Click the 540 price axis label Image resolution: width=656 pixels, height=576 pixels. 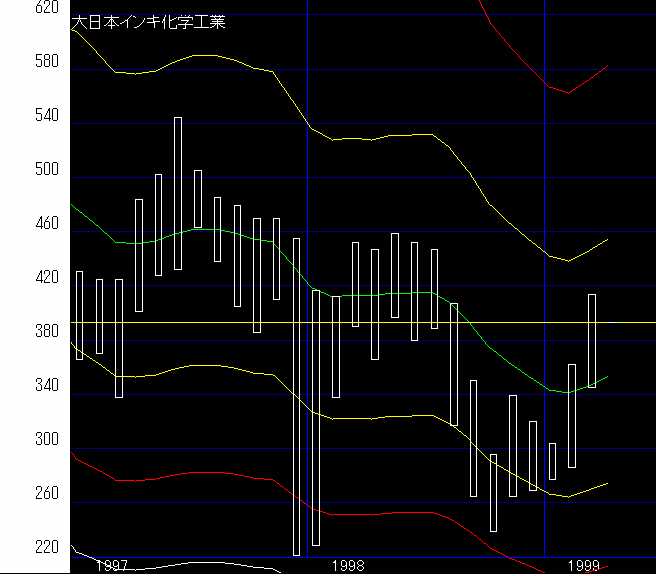point(19,116)
